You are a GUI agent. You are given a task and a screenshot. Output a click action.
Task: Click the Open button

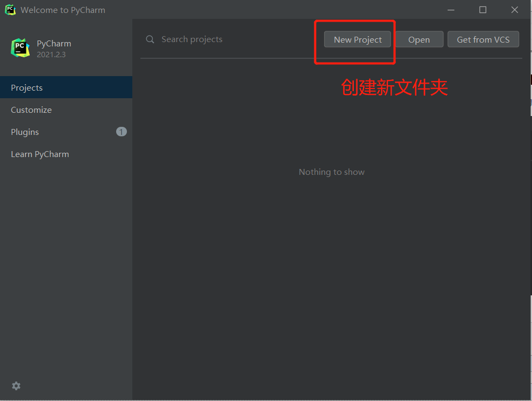419,39
